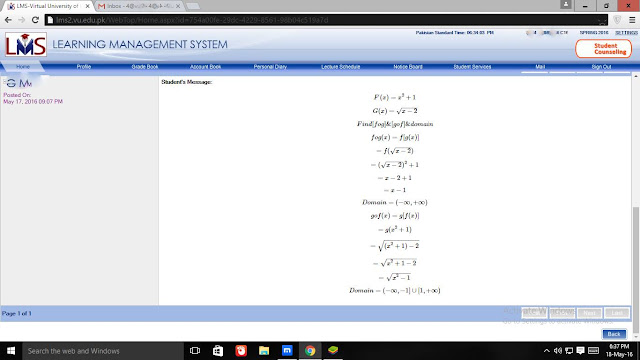640x360 pixels.
Task: Open the blue Maxthon taskbar icon
Action: (x=287, y=351)
